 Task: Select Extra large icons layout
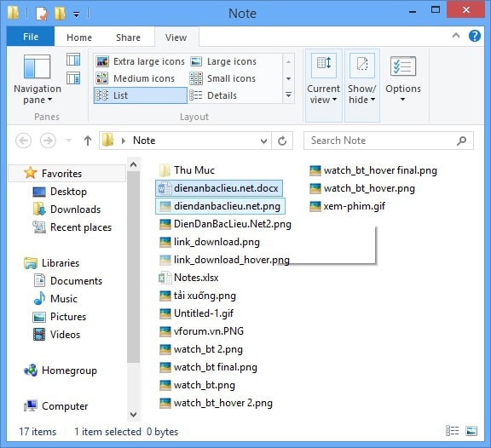(x=140, y=61)
